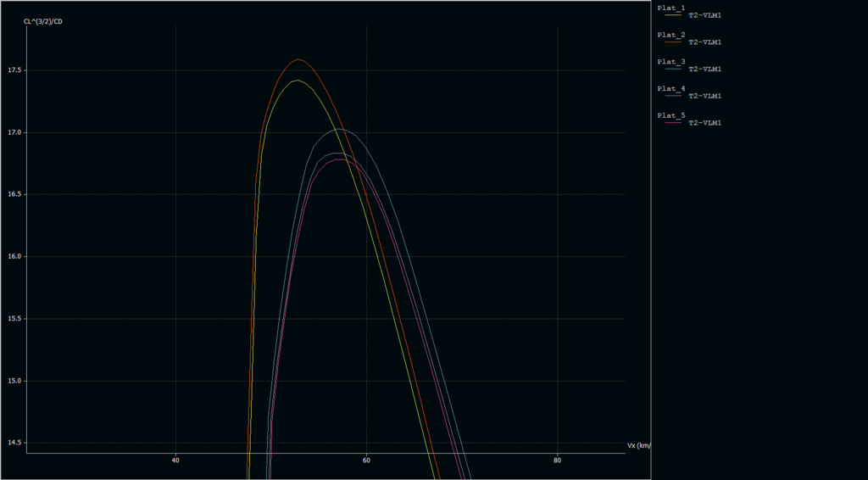Click the Vx x-axis title

638,445
